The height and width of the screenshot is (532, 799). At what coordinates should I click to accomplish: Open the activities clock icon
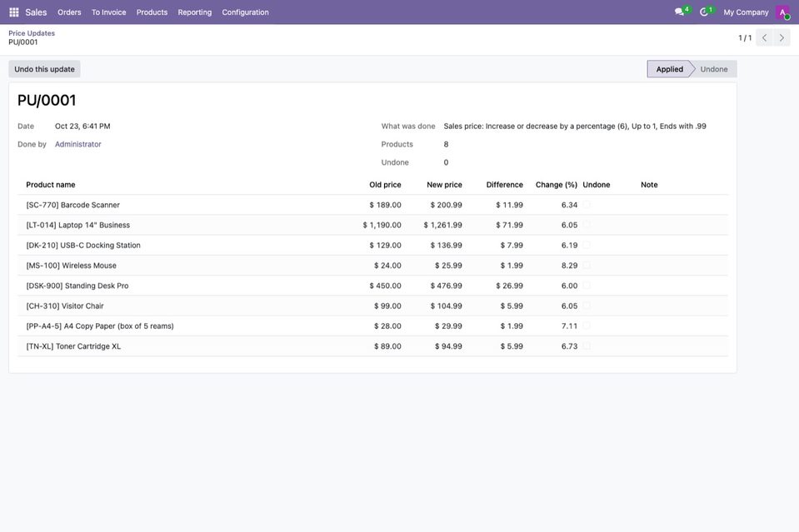704,12
